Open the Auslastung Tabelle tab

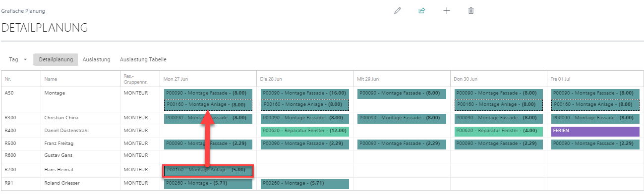(x=143, y=59)
